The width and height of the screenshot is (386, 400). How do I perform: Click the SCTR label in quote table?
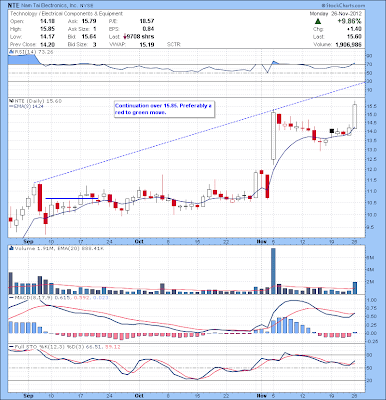173,44
